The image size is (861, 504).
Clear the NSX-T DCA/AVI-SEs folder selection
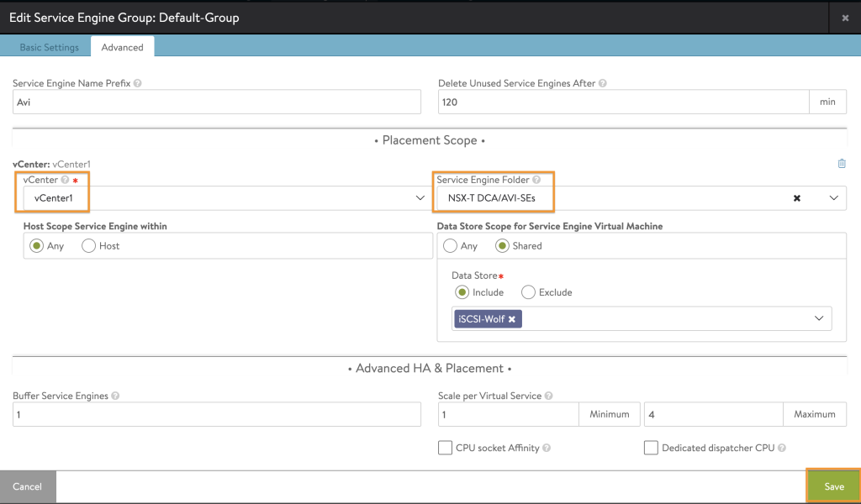click(x=797, y=198)
